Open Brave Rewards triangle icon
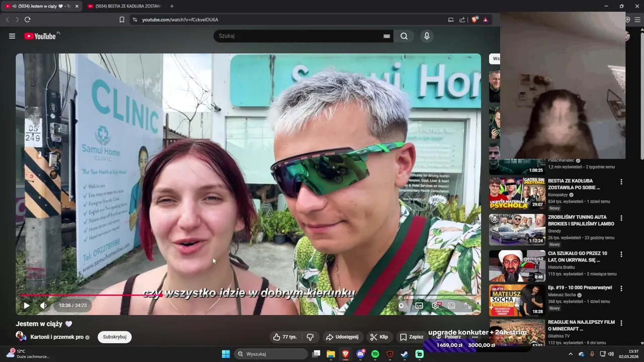Image resolution: width=644 pixels, height=362 pixels. (486, 20)
